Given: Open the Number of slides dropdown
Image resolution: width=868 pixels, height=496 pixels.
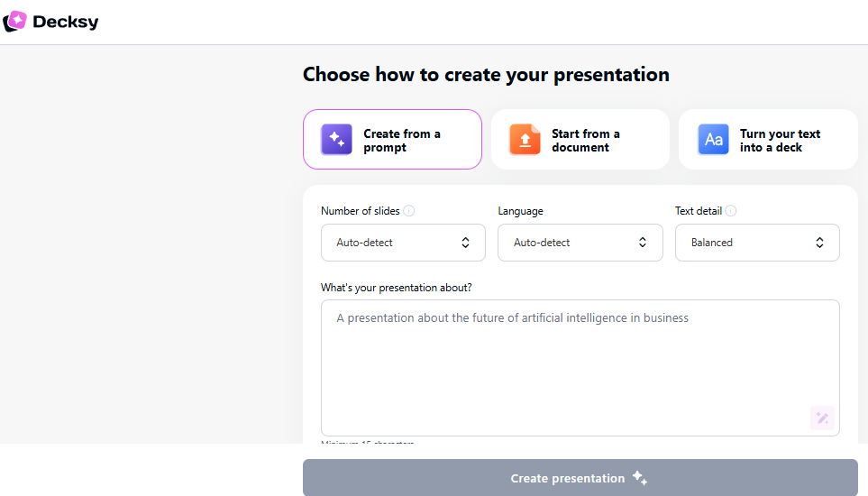Looking at the screenshot, I should tap(403, 243).
